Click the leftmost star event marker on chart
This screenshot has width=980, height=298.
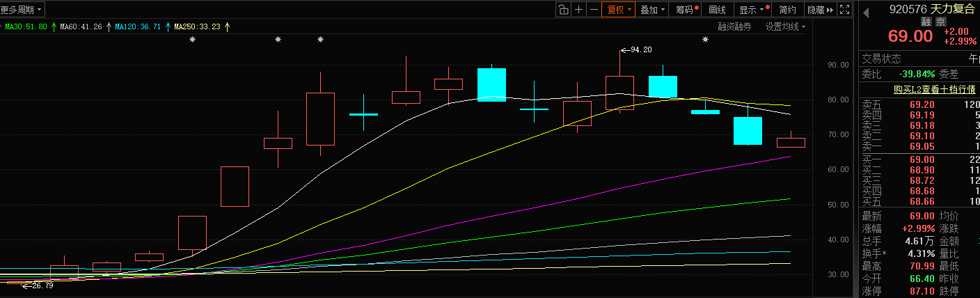[192, 40]
